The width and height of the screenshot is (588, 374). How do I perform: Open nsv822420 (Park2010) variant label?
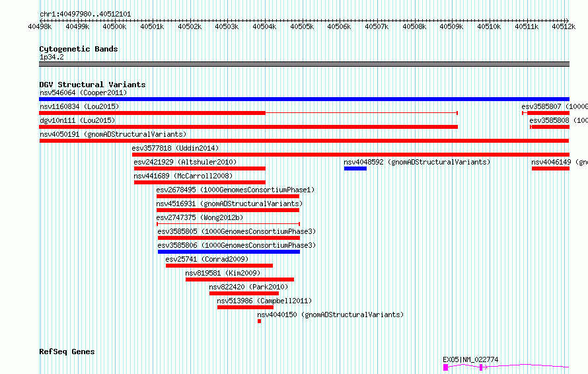[x=248, y=287]
